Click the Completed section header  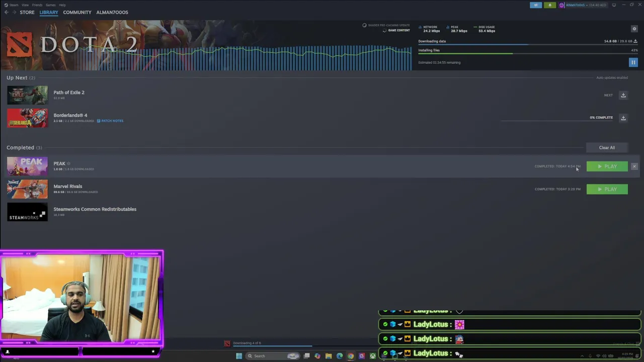click(24, 147)
